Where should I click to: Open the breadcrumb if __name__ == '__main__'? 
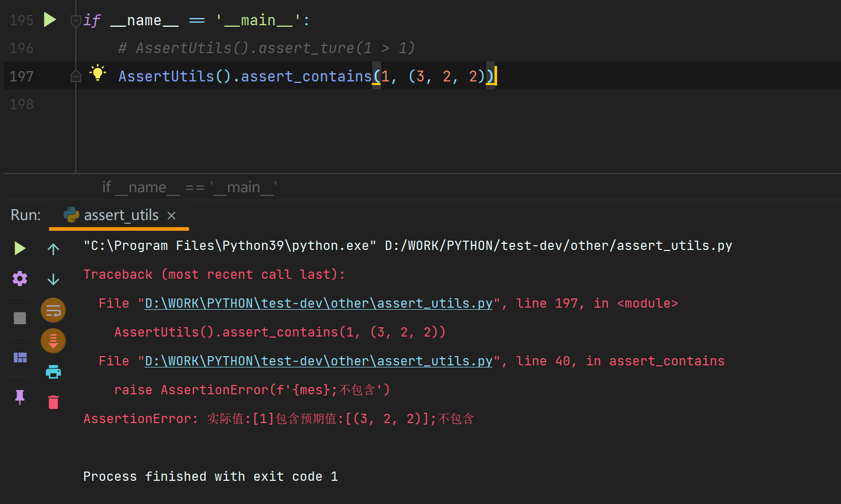point(189,187)
